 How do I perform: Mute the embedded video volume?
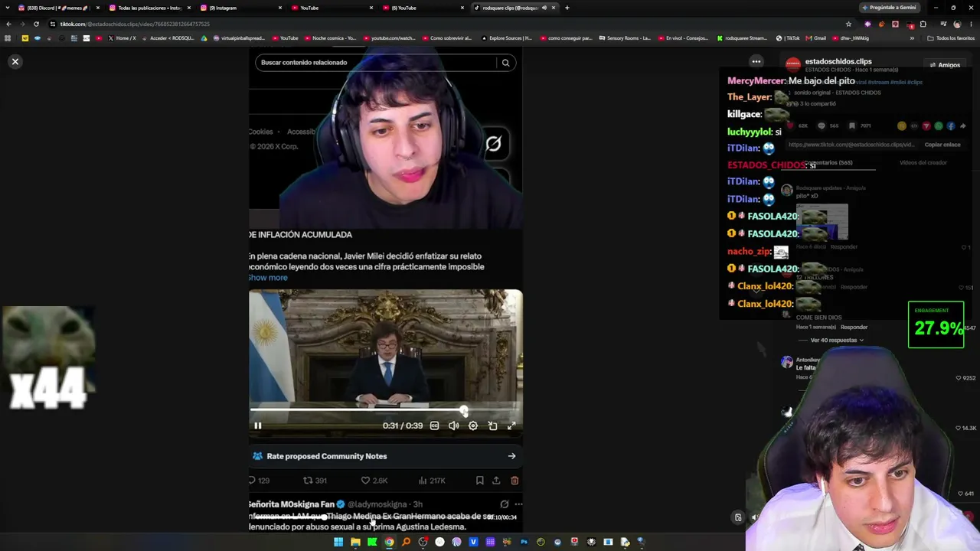pos(453,425)
